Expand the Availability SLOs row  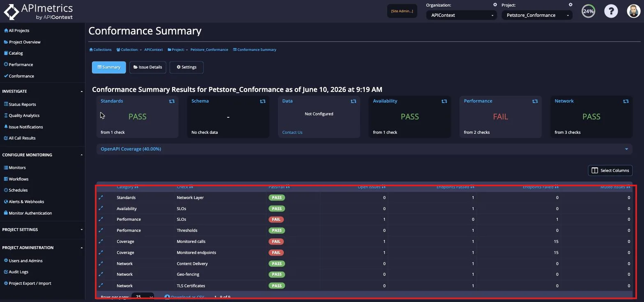(x=101, y=208)
